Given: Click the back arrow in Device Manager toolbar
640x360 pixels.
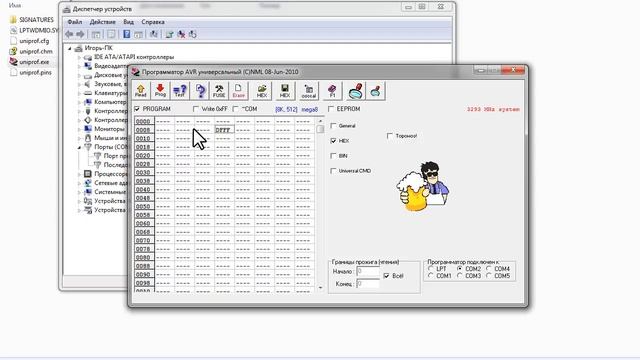Looking at the screenshot, I should (x=69, y=34).
